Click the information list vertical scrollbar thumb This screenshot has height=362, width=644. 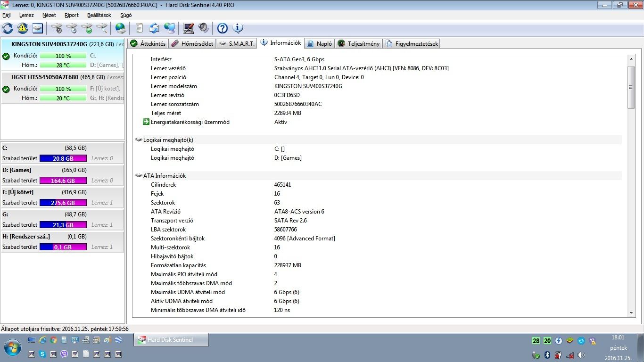(x=631, y=87)
